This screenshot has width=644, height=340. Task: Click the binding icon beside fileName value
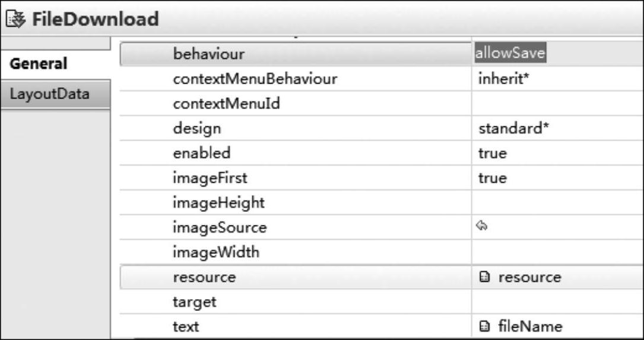485,327
